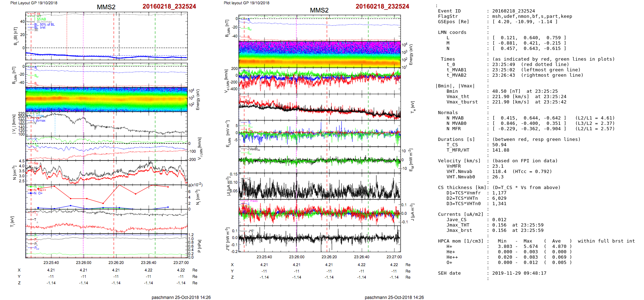Viewport: 644px width, 300px height.
Task: Select the N MVAB normals row label
Action: [455, 118]
